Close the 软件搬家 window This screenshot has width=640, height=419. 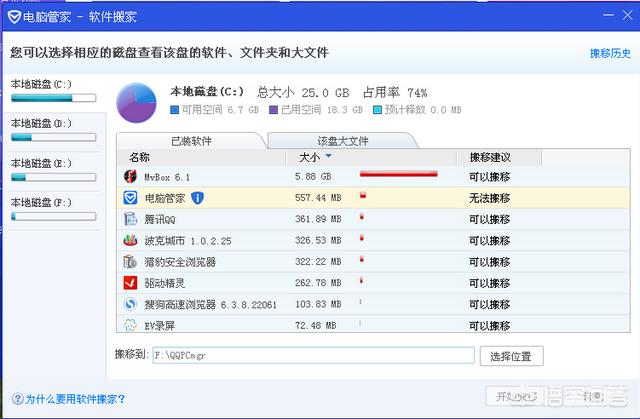[x=627, y=15]
